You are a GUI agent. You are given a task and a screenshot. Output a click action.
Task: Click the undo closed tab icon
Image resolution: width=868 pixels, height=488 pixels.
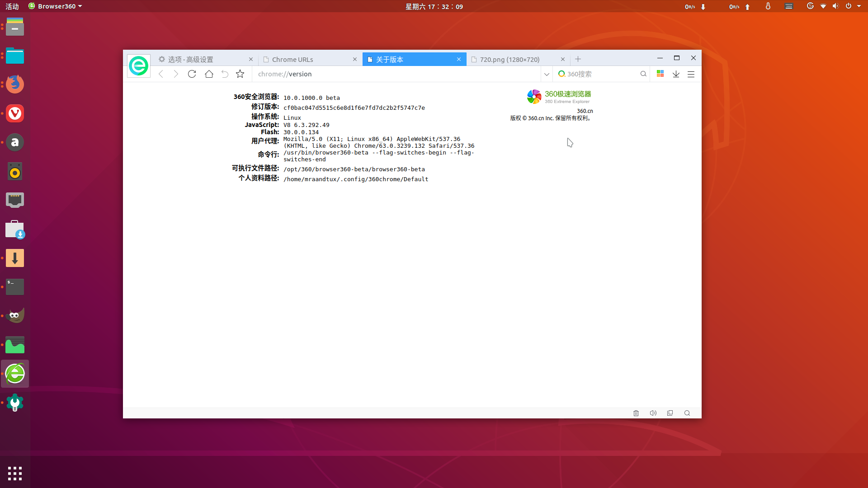(225, 74)
